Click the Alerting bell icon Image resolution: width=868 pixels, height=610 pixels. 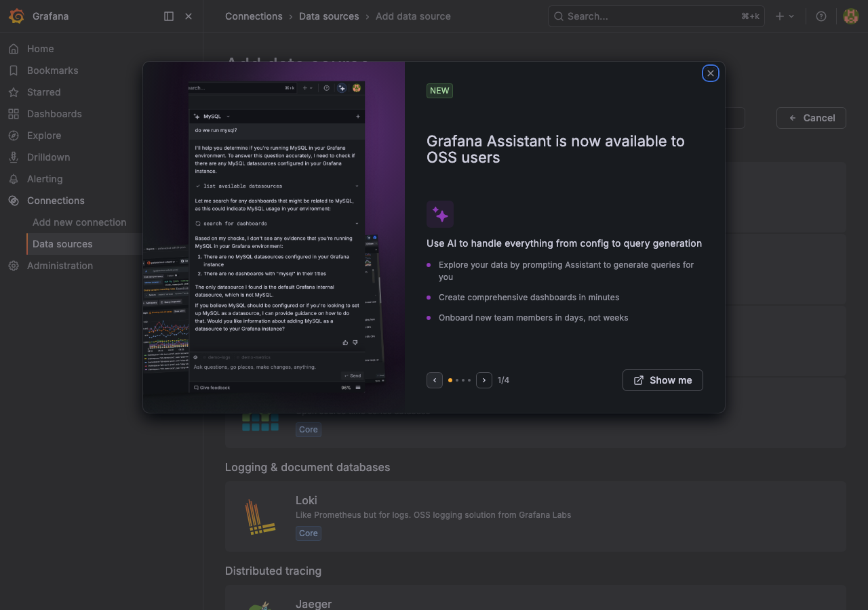point(14,179)
